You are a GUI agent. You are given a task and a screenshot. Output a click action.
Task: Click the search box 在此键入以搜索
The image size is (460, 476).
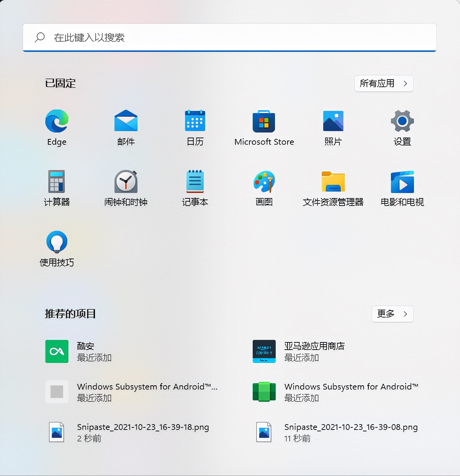coord(230,37)
